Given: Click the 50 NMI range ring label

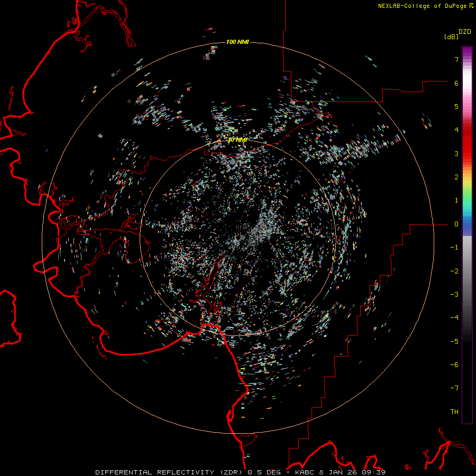Looking at the screenshot, I should pyautogui.click(x=237, y=140).
